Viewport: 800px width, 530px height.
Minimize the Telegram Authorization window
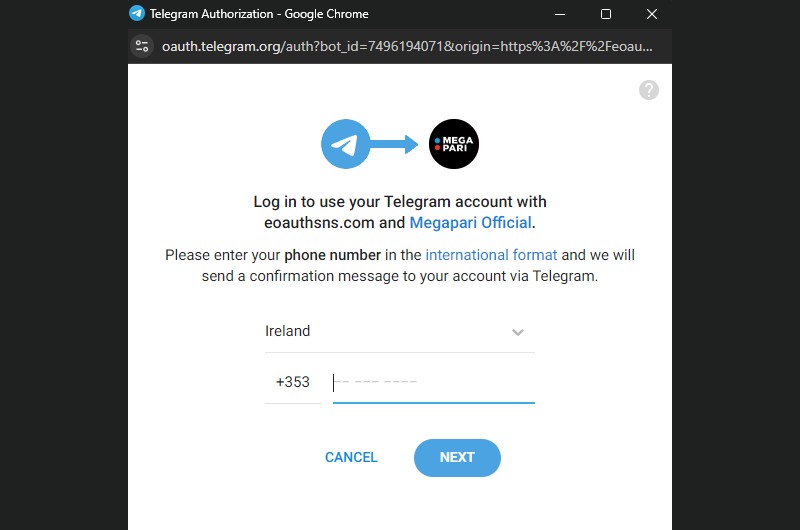pyautogui.click(x=560, y=14)
